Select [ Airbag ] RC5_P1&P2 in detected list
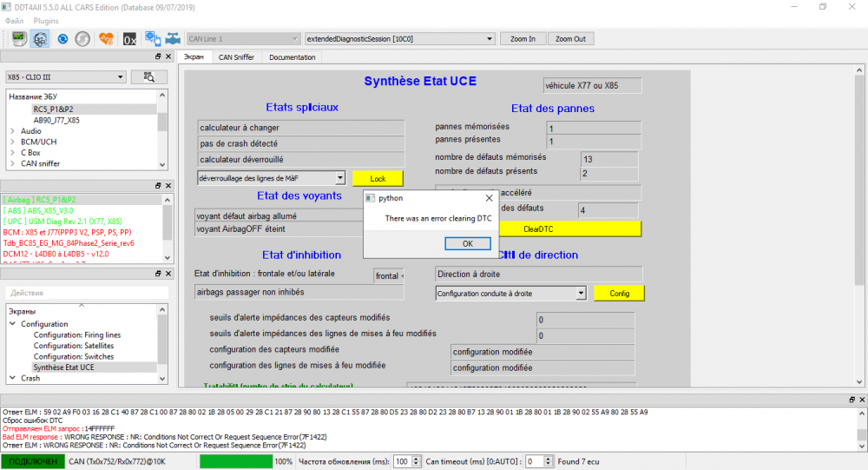868x470 pixels. coord(39,200)
